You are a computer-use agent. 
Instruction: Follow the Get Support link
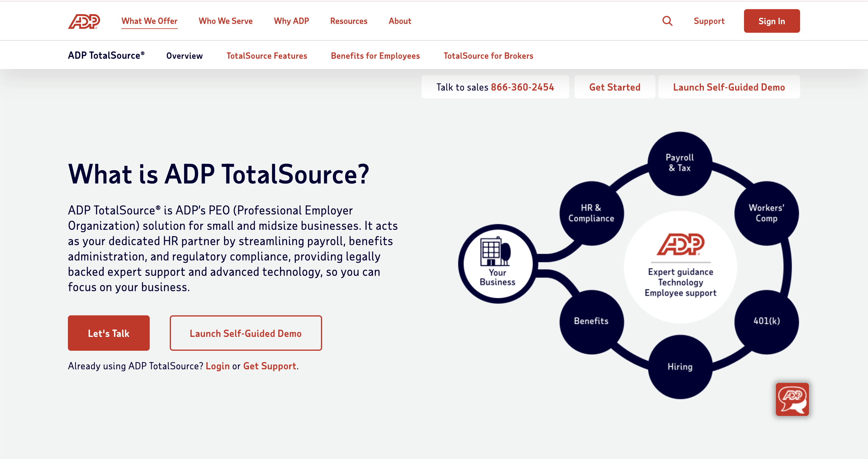pyautogui.click(x=270, y=366)
